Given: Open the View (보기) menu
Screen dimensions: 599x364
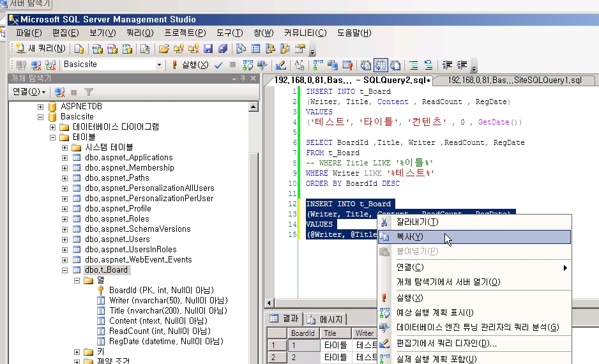Looking at the screenshot, I should tap(102, 33).
